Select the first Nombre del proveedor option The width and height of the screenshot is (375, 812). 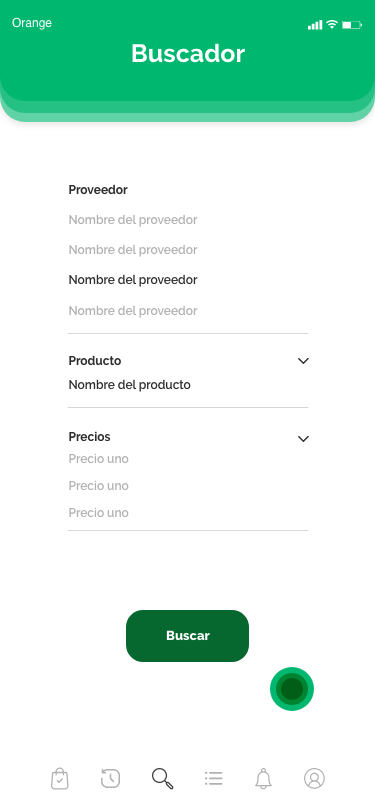point(133,220)
